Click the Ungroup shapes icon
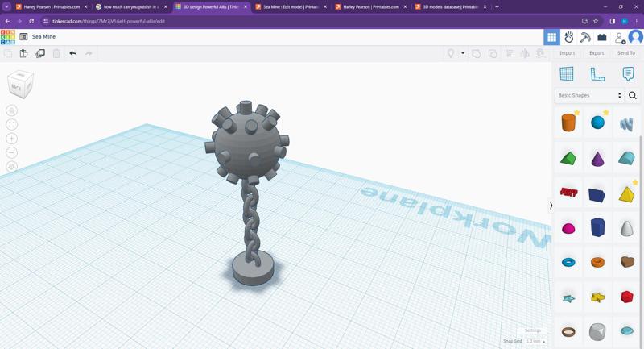 (493, 53)
